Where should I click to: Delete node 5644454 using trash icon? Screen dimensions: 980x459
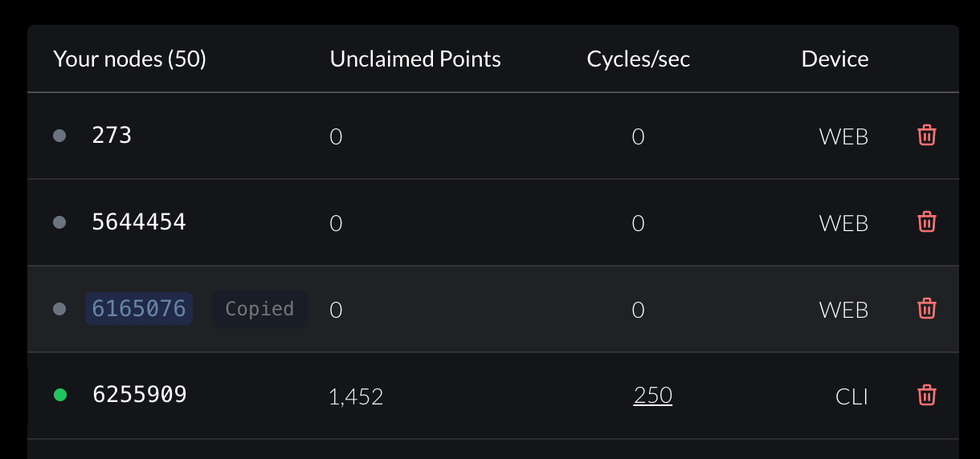[x=927, y=222]
